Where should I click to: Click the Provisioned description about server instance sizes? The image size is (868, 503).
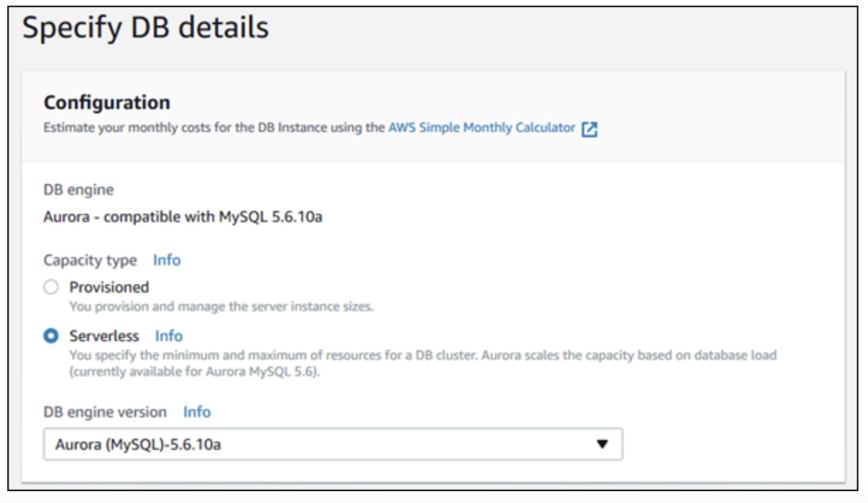pos(221,306)
